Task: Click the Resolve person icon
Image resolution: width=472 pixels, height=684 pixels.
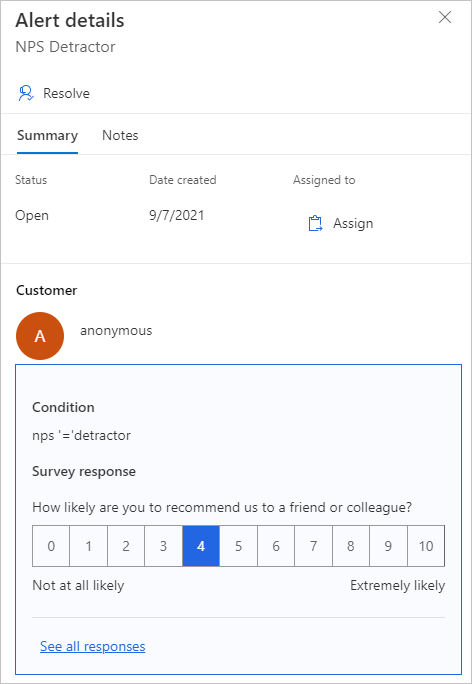Action: [x=26, y=93]
